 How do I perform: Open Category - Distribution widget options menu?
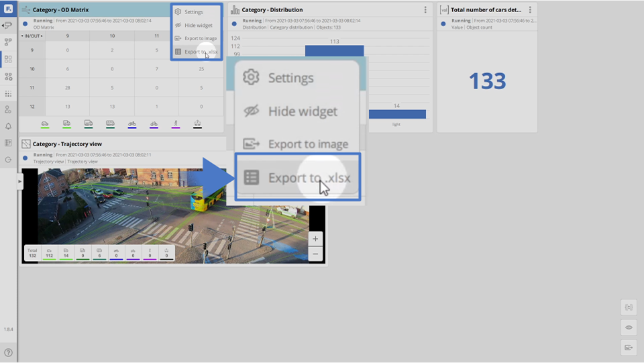(425, 10)
